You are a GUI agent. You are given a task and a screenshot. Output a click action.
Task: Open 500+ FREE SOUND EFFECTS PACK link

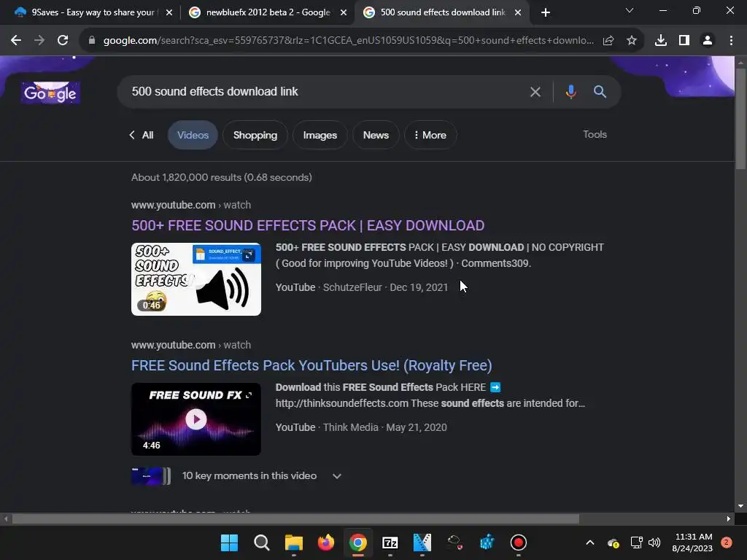[x=308, y=225]
